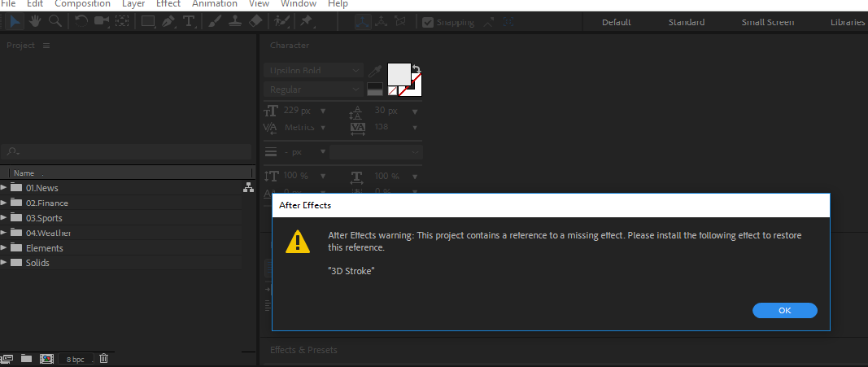Open Regular font style dropdown
Image resolution: width=868 pixels, height=367 pixels.
click(314, 90)
